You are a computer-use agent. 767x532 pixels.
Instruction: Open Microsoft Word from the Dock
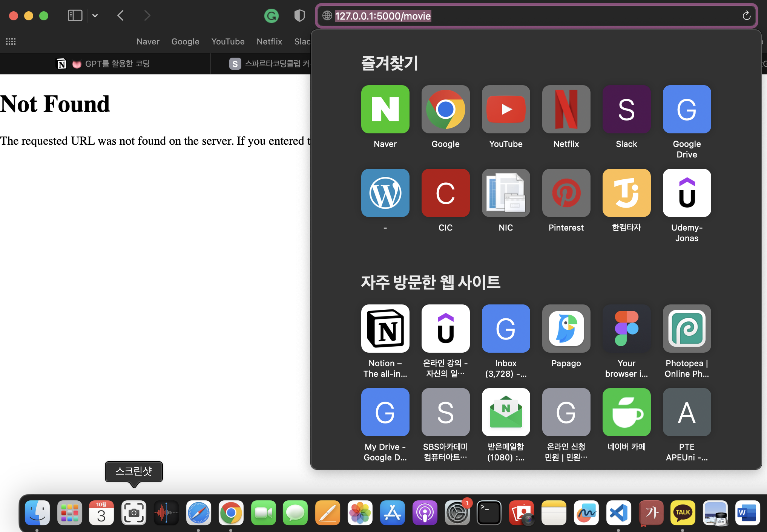747,512
